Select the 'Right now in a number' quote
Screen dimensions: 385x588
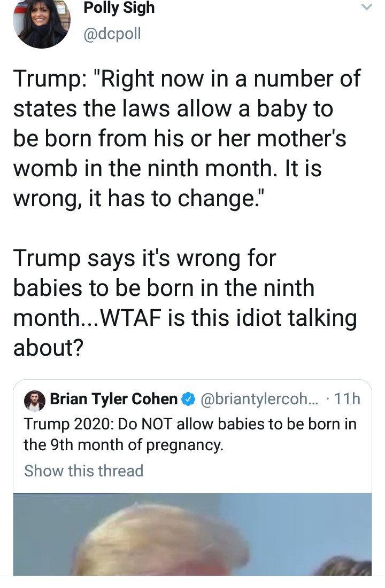(187, 138)
